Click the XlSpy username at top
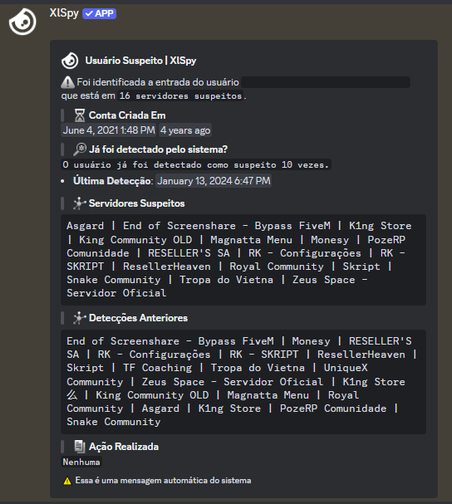The width and height of the screenshot is (452, 504). click(x=64, y=13)
